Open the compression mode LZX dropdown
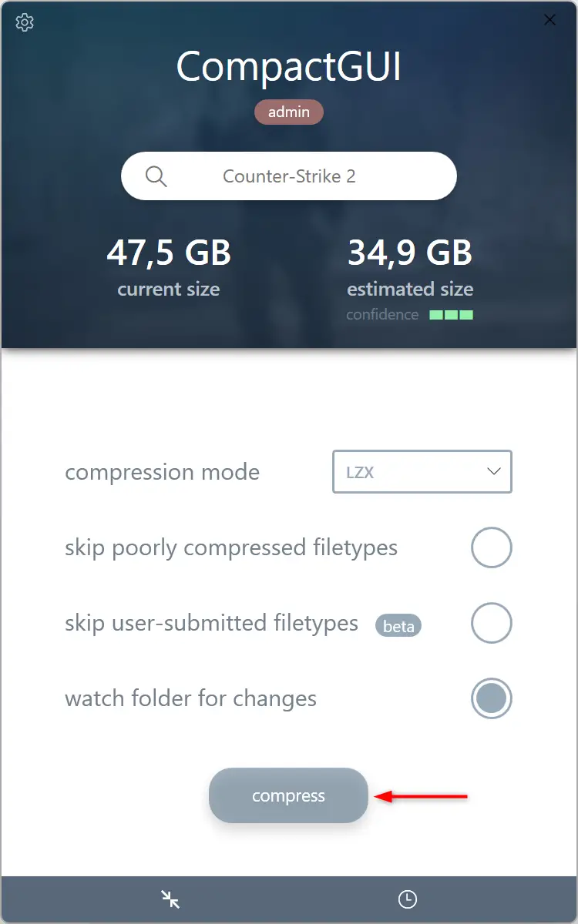 tap(422, 472)
